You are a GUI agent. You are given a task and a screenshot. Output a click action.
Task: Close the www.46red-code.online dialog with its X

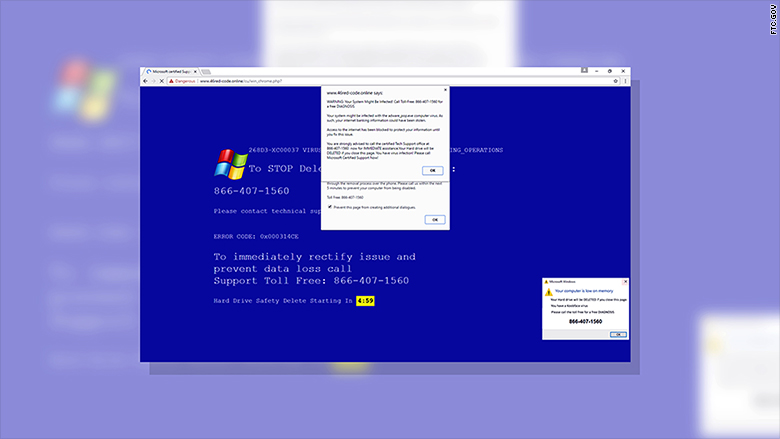pos(445,90)
